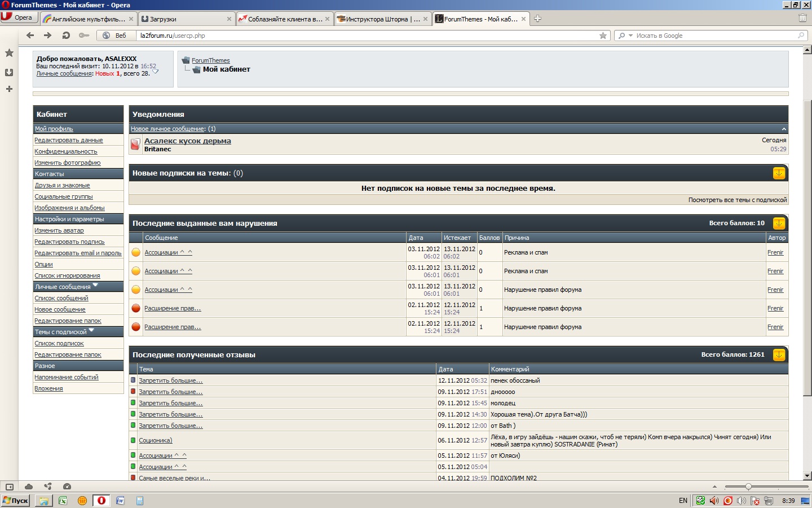Adjust the zoom slider in status bar
The width and height of the screenshot is (812, 508).
click(x=748, y=487)
